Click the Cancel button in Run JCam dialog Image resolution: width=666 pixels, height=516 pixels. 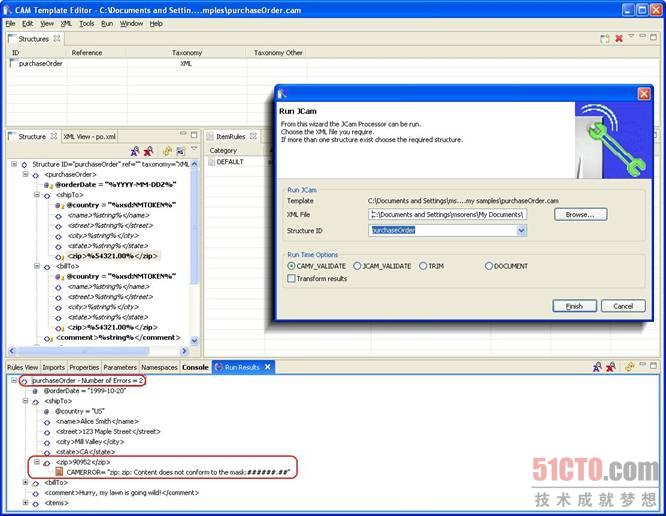623,306
